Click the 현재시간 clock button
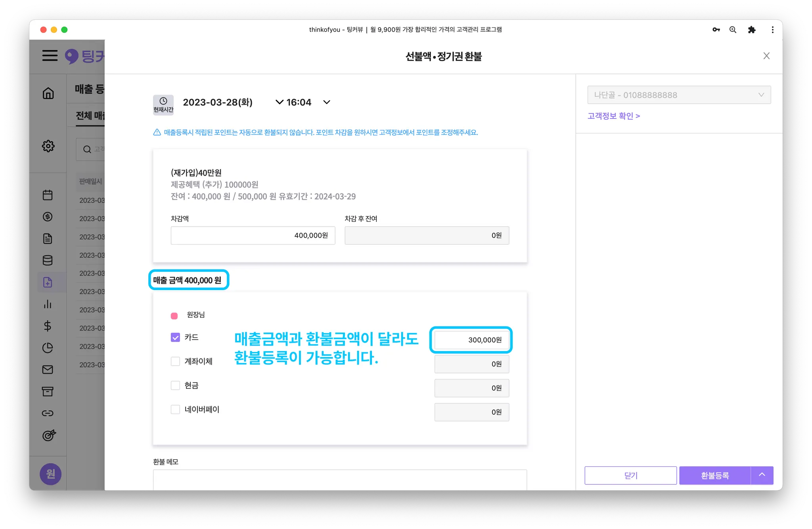Viewport: 812px width, 529px height. tap(163, 105)
